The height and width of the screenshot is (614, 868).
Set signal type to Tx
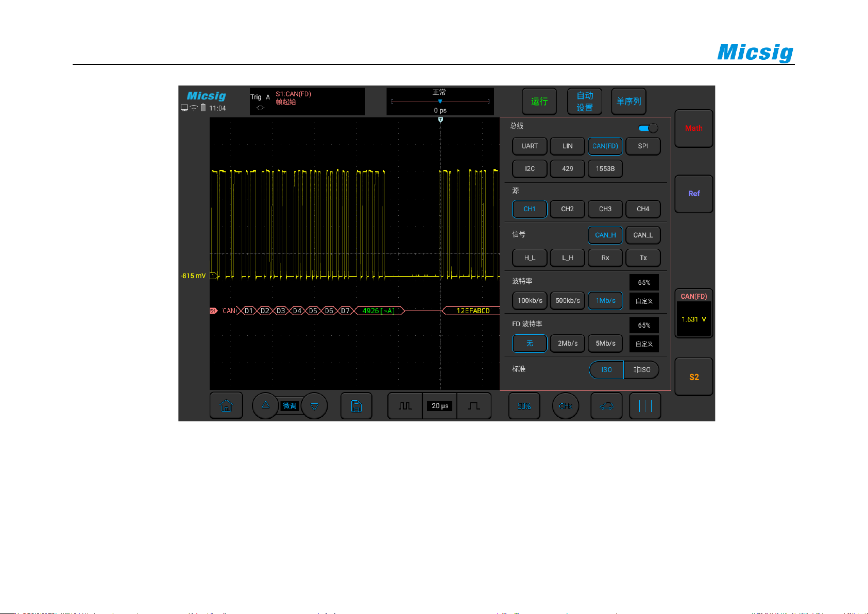[x=643, y=258]
